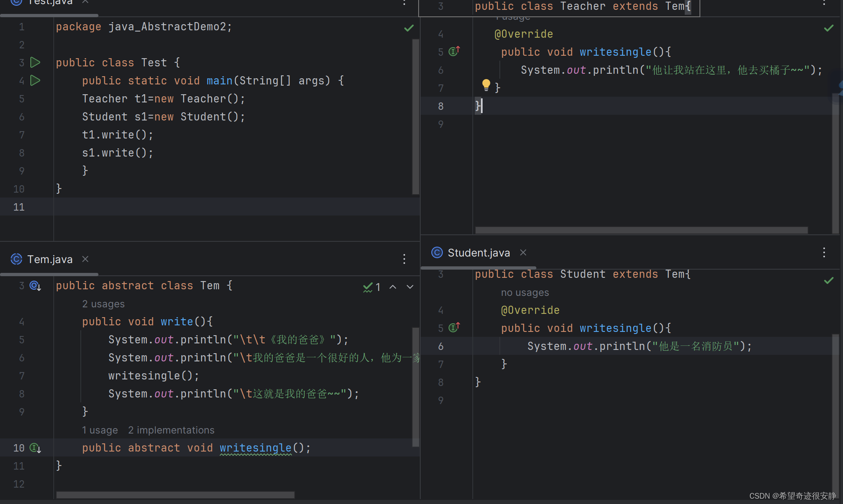The height and width of the screenshot is (504, 843).
Task: Close the Student.java tab
Action: click(523, 252)
